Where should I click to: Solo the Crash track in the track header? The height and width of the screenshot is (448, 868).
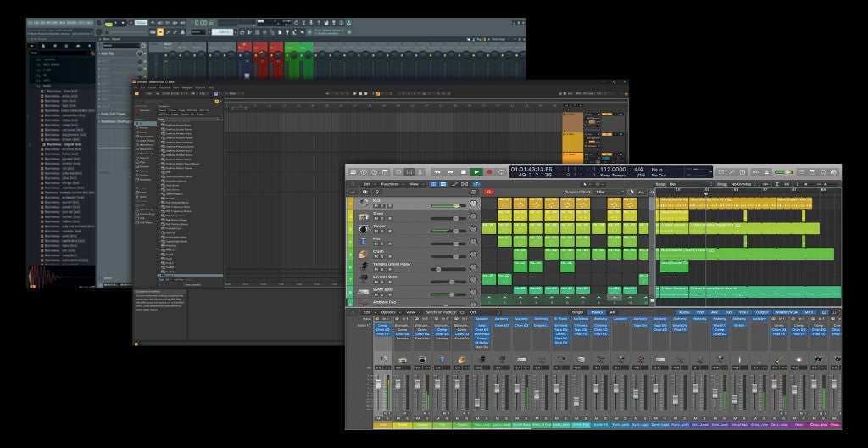(382, 257)
